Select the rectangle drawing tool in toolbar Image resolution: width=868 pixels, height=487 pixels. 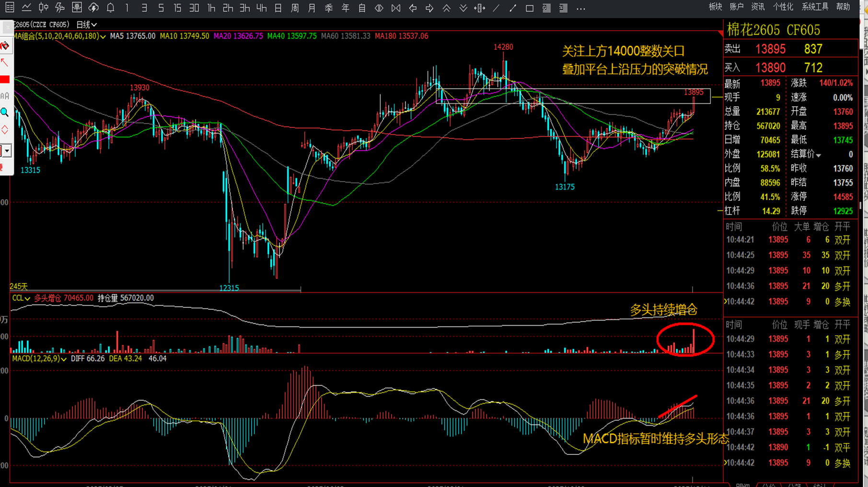pos(530,8)
